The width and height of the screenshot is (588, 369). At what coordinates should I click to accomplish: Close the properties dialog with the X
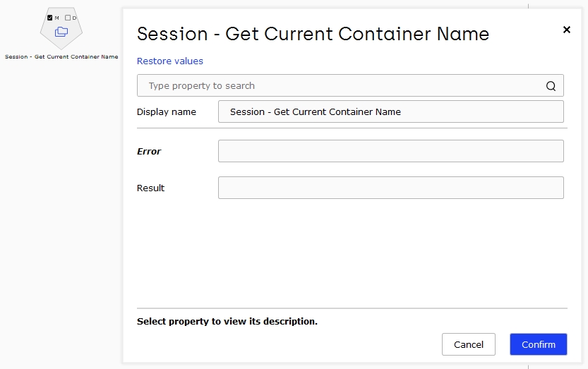(x=567, y=30)
